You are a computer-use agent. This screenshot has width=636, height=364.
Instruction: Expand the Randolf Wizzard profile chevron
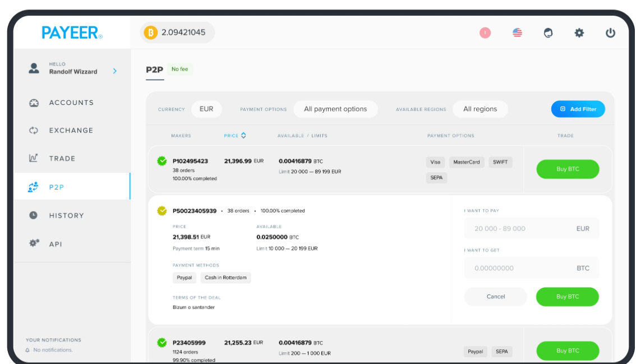coord(115,71)
